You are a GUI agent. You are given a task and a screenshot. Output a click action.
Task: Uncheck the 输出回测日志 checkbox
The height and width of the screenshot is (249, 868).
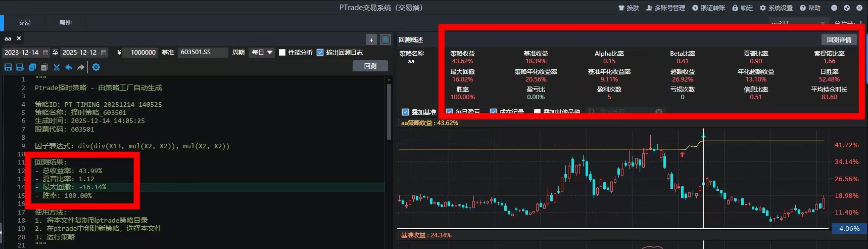click(320, 53)
